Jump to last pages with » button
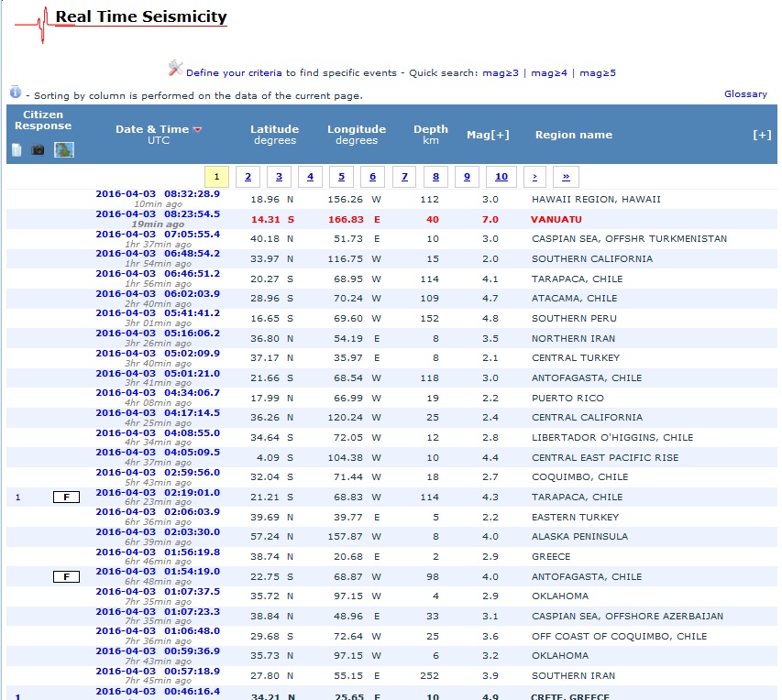 pyautogui.click(x=566, y=177)
